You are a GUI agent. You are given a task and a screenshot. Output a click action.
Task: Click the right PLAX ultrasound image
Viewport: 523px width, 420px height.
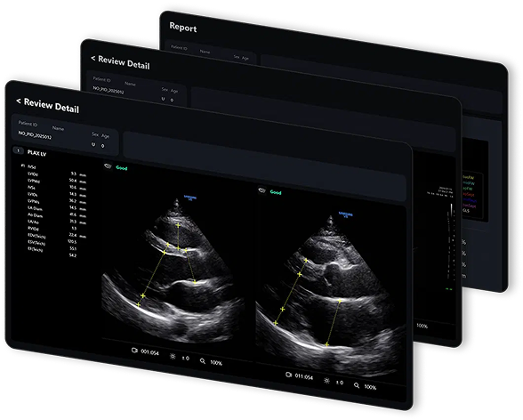pyautogui.click(x=331, y=295)
